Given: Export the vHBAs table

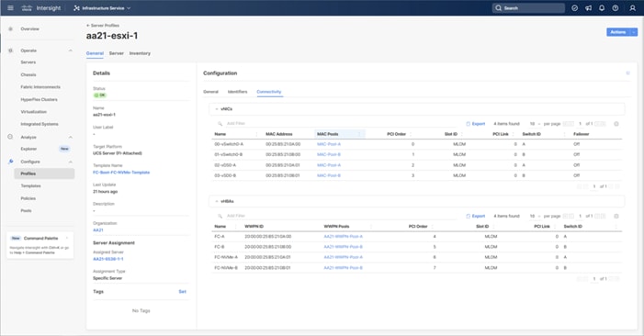Looking at the screenshot, I should click(x=476, y=216).
